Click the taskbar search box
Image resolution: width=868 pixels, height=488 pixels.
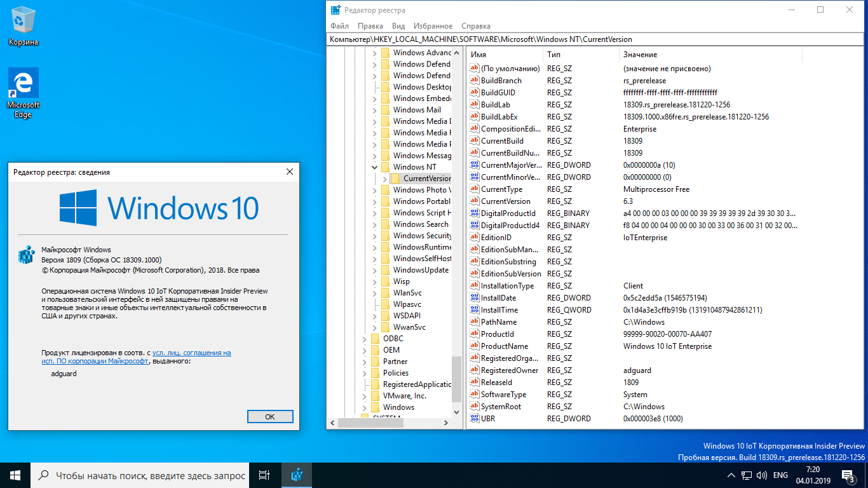pos(140,475)
